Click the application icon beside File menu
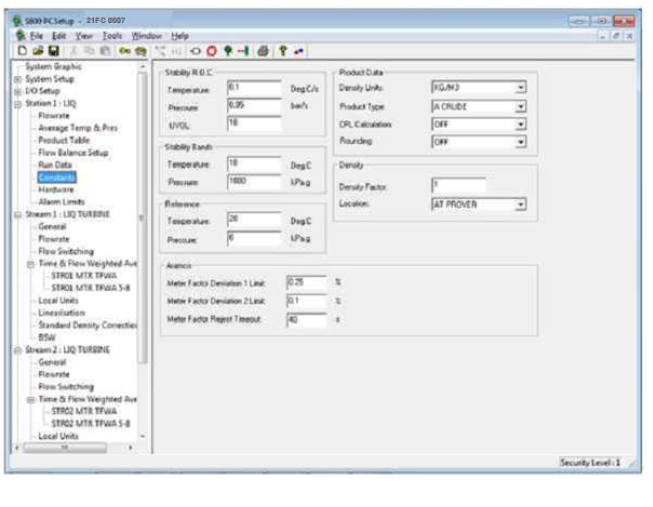653x507 pixels. pyautogui.click(x=20, y=35)
